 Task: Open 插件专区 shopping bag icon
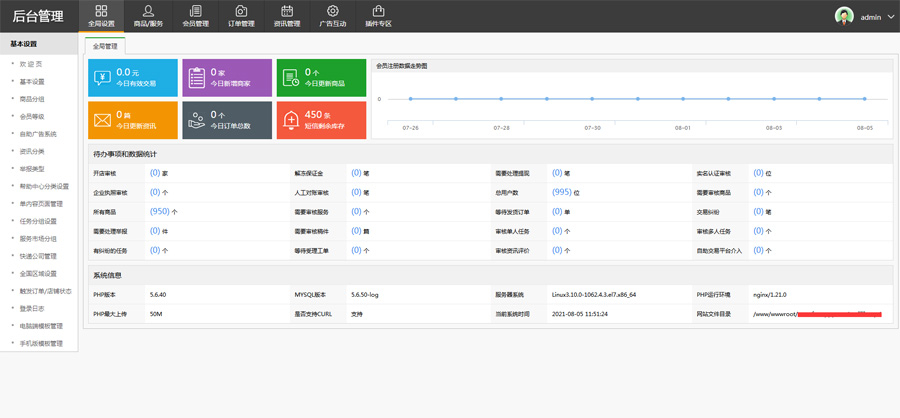point(378,11)
